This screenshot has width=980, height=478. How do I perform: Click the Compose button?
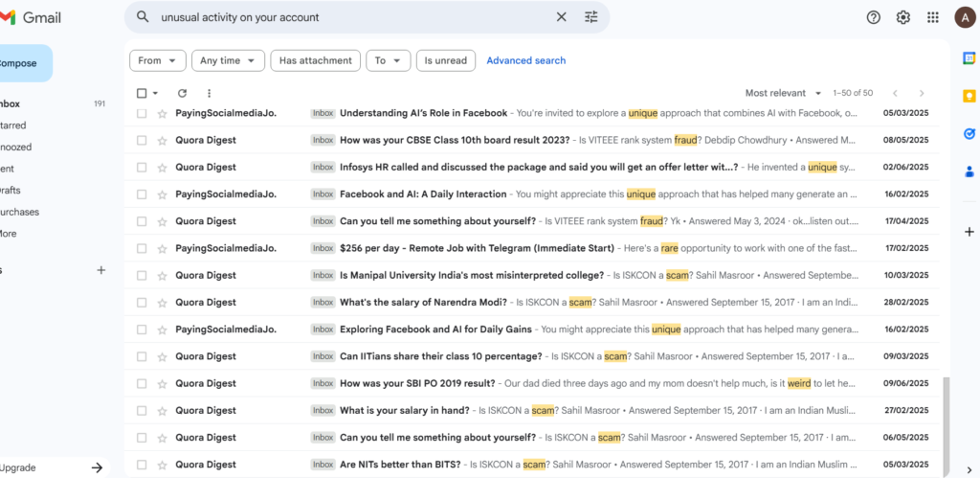[25, 63]
